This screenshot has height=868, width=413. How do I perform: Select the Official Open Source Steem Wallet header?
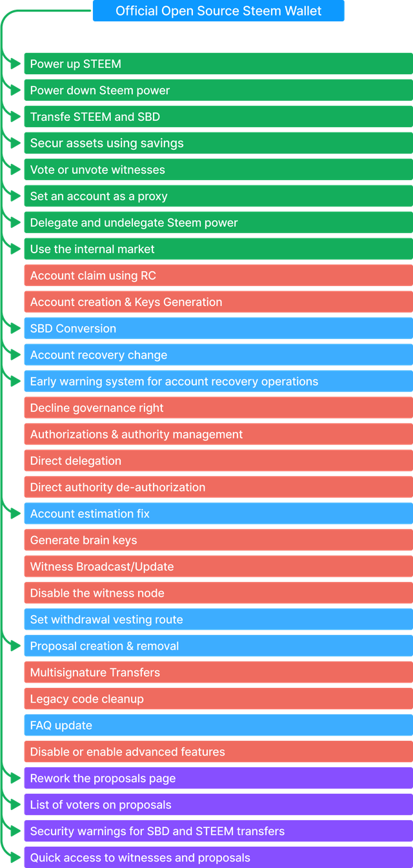[218, 11]
